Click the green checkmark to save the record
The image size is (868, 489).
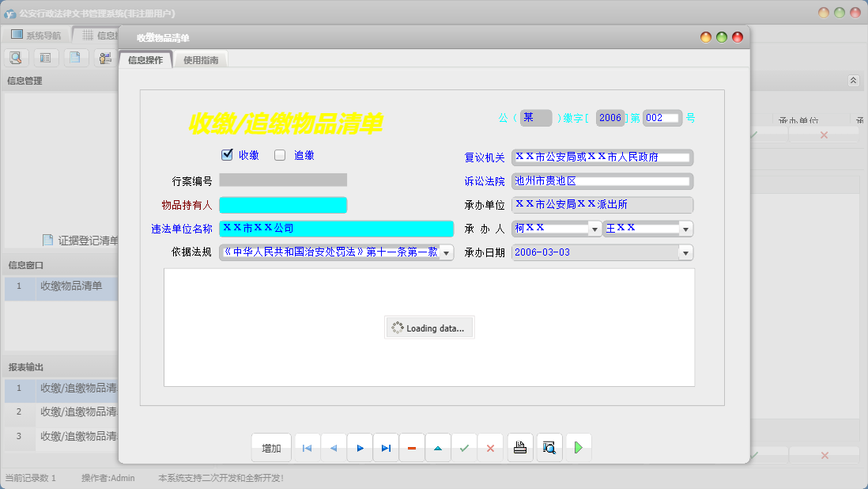tap(464, 448)
